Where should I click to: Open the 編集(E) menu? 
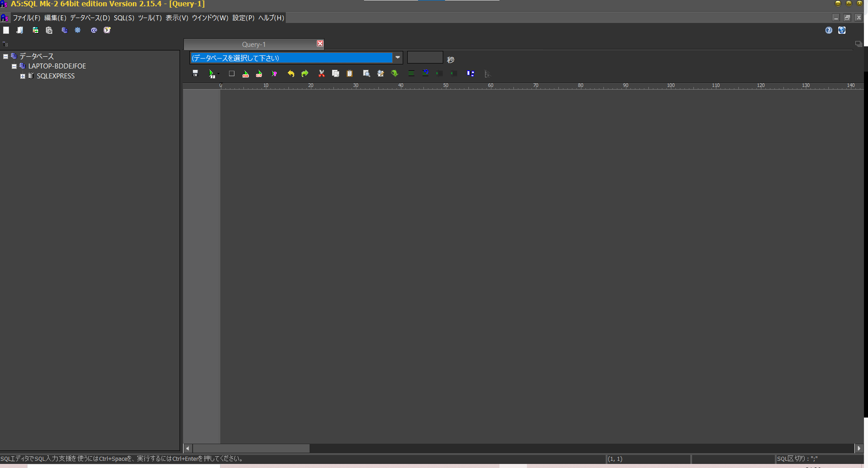[55, 18]
